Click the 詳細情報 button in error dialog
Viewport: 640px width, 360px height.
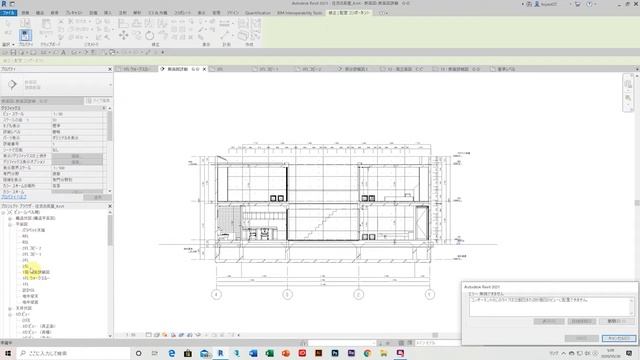582,322
